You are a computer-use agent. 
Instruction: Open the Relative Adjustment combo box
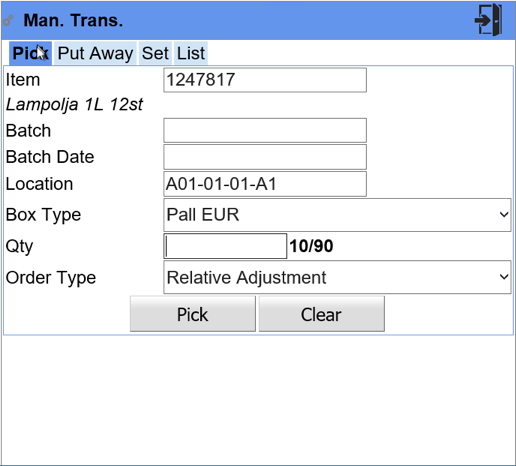click(x=337, y=277)
